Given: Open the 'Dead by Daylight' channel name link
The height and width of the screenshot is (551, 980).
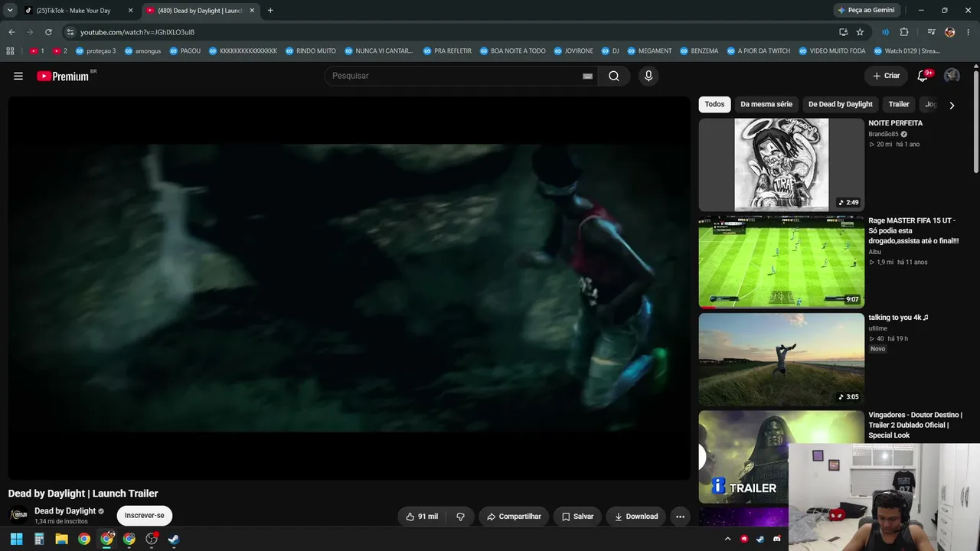Looking at the screenshot, I should point(65,511).
